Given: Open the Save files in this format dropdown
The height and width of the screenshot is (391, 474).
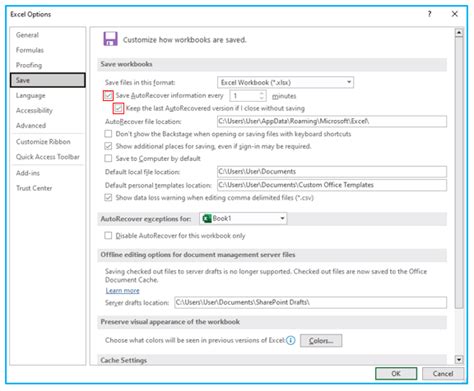Looking at the screenshot, I should tap(285, 82).
